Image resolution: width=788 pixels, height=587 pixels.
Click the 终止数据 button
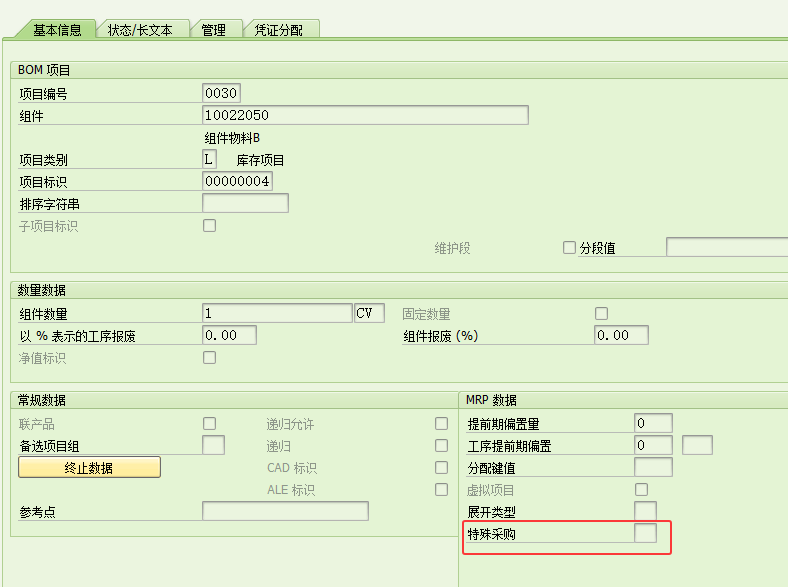(89, 468)
